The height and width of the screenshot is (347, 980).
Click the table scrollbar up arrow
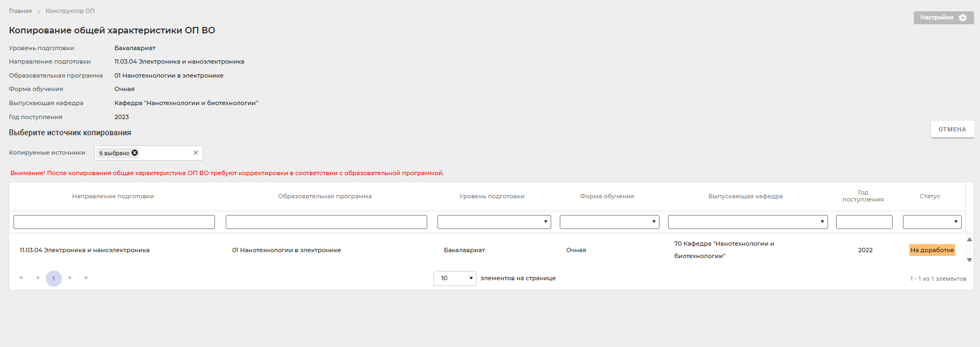tap(969, 239)
